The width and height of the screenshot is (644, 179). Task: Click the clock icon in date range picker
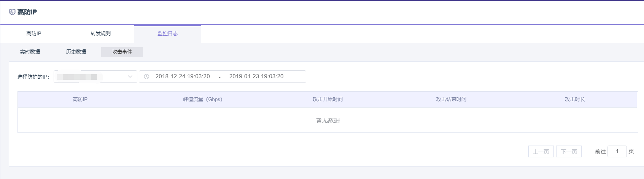(x=146, y=76)
